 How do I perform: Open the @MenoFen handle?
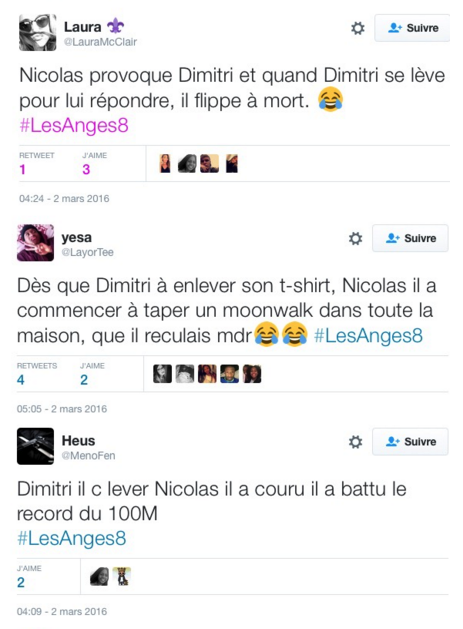(x=88, y=456)
